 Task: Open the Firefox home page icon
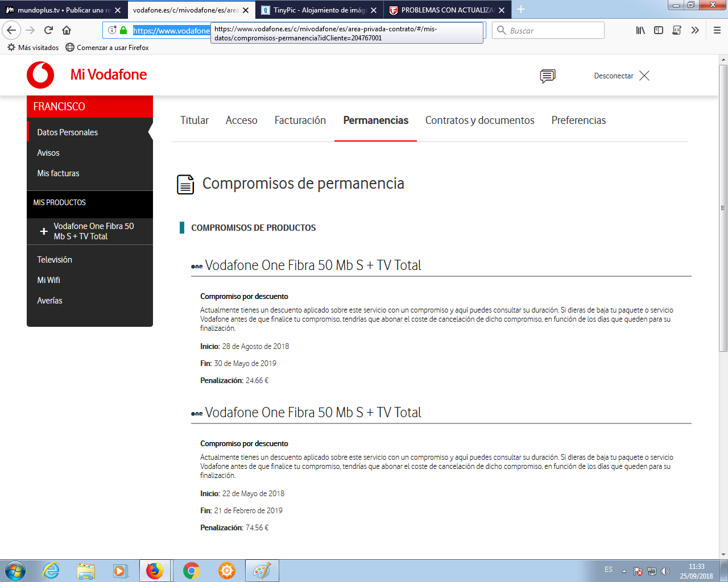pyautogui.click(x=67, y=30)
